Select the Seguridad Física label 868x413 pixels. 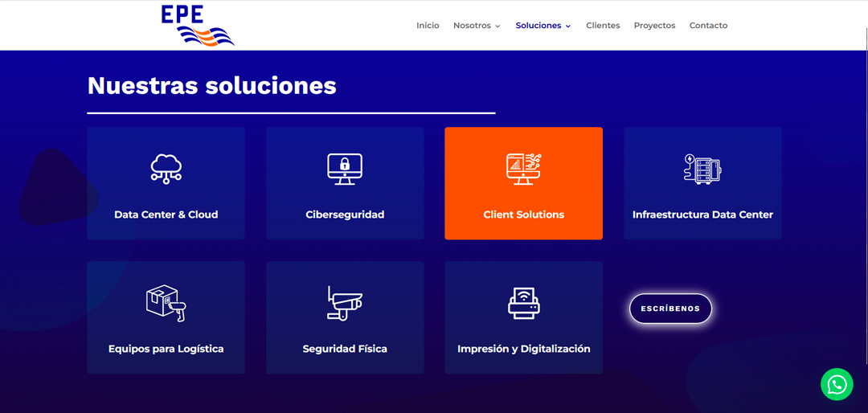coord(345,349)
